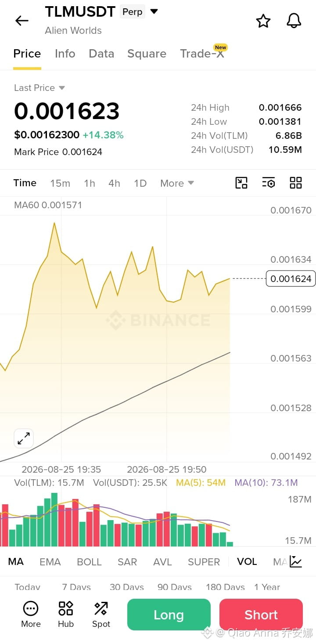Go back using the arrow icon
Image resolution: width=316 pixels, height=644 pixels.
pos(22,21)
